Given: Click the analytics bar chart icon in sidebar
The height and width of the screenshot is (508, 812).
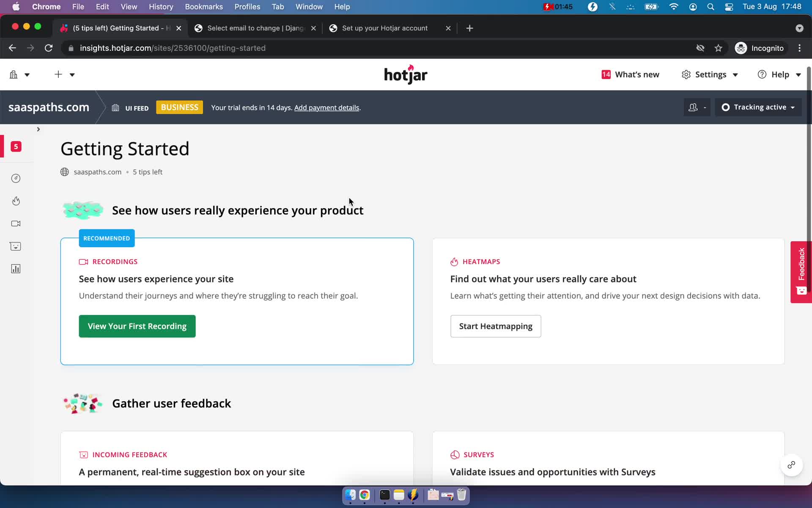Looking at the screenshot, I should (16, 269).
